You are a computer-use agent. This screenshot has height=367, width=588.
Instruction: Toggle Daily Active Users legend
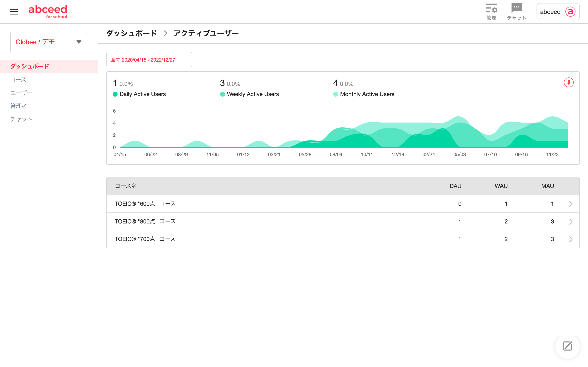tap(143, 94)
